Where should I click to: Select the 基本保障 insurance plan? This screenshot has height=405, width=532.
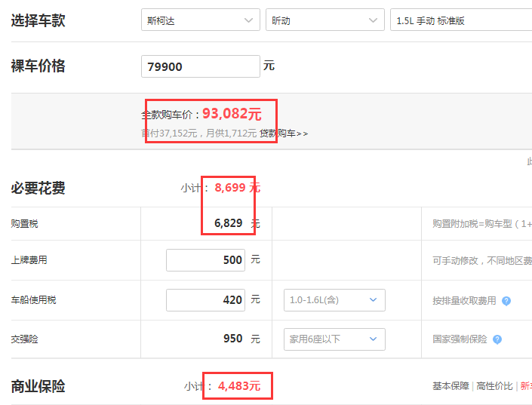click(451, 386)
